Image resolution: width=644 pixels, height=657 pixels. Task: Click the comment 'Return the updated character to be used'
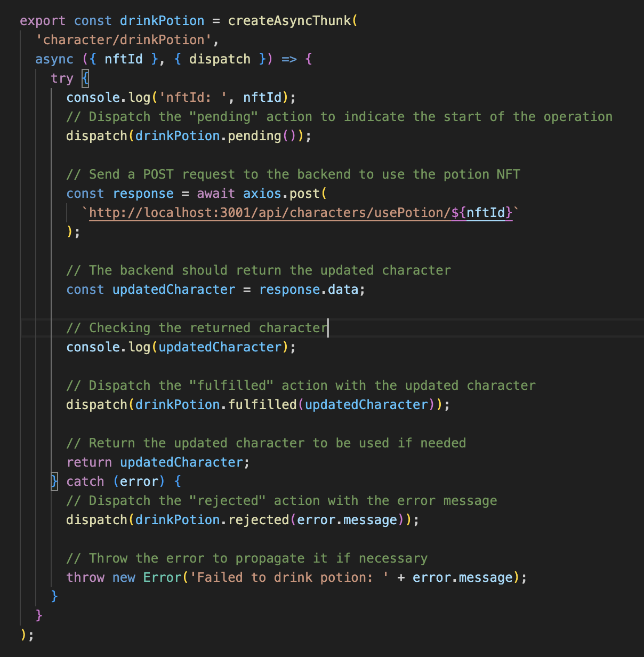266,443
